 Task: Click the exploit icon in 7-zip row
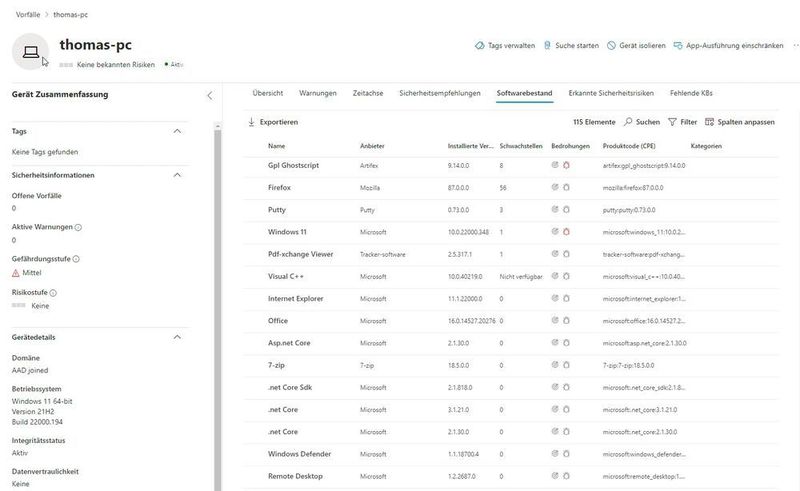tap(555, 365)
